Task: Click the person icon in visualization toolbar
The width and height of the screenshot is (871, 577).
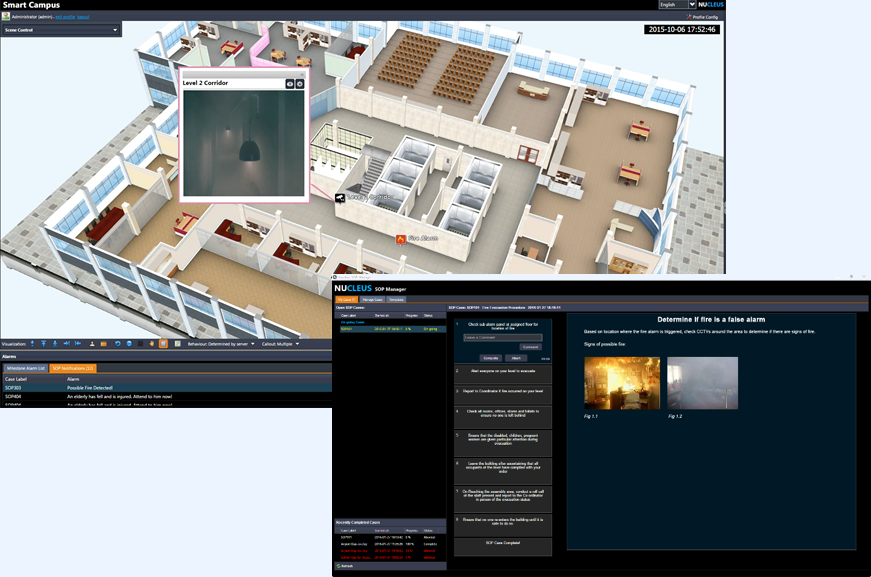Action: click(x=92, y=344)
